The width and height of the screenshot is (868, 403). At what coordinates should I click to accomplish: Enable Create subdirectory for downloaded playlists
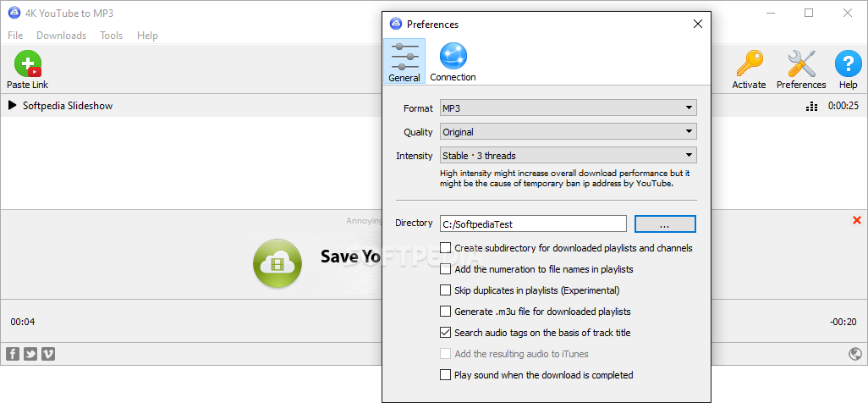click(445, 248)
